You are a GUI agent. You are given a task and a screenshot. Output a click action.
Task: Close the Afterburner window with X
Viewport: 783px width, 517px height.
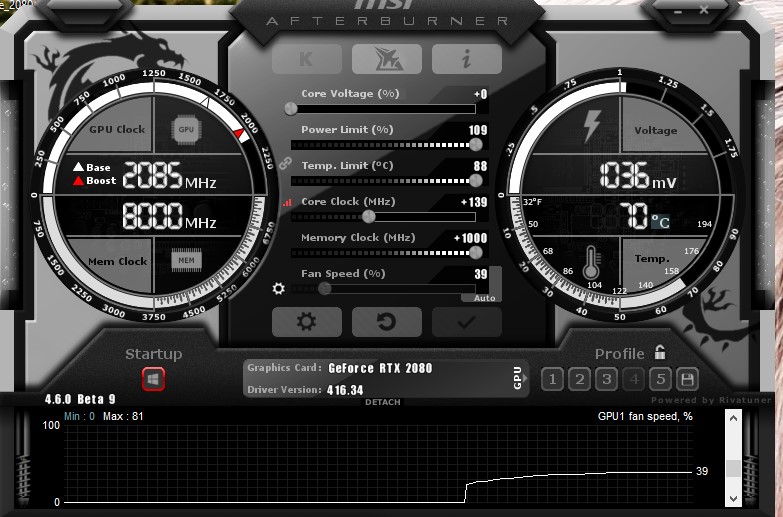point(704,9)
